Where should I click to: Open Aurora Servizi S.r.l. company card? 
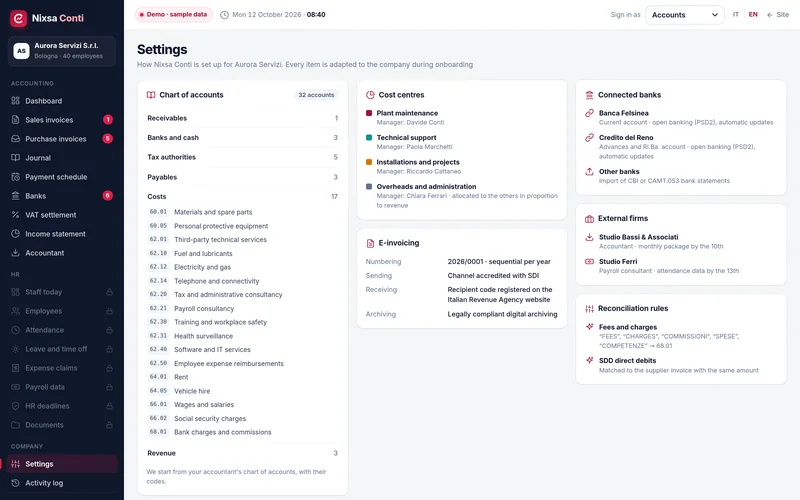[x=62, y=51]
